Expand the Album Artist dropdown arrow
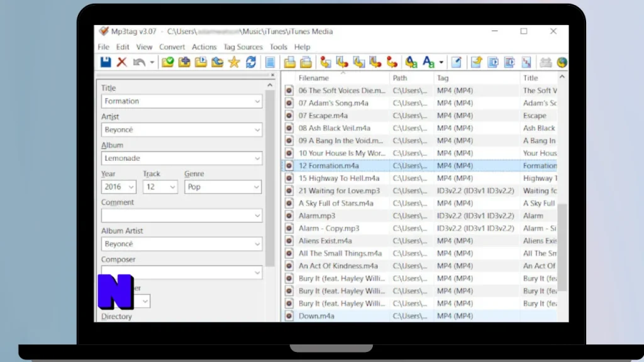 tap(257, 244)
